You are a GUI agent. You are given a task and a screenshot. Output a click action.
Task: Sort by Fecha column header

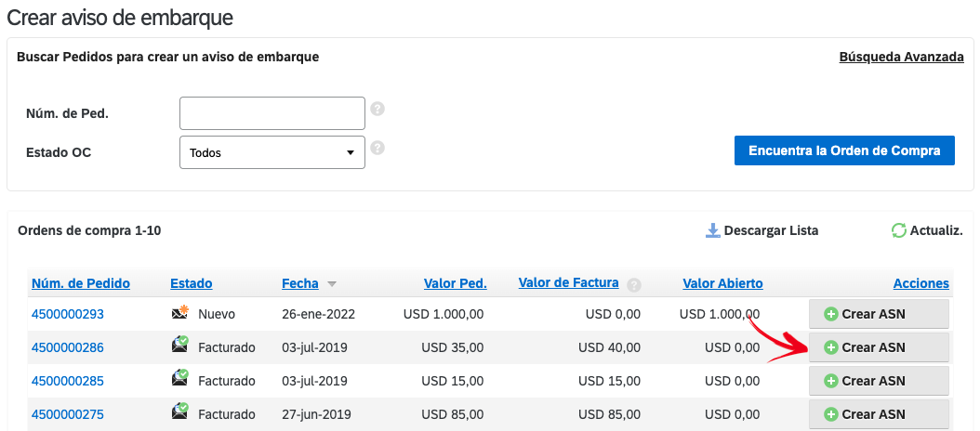coord(300,283)
